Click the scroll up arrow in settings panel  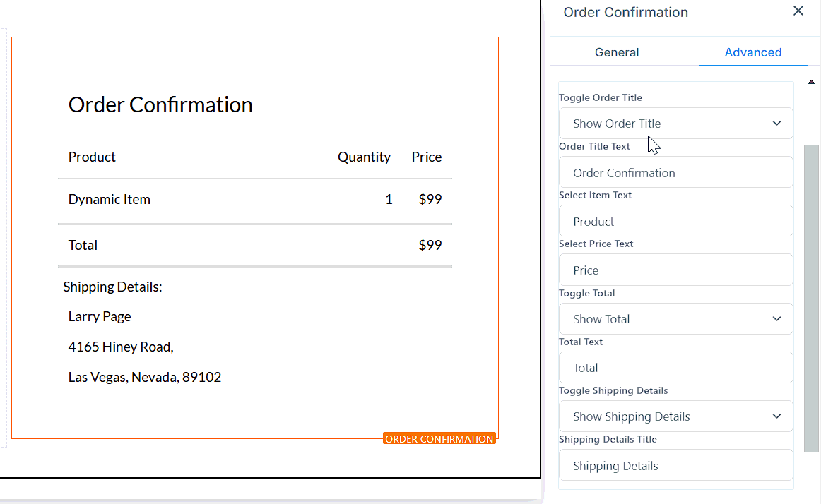811,83
